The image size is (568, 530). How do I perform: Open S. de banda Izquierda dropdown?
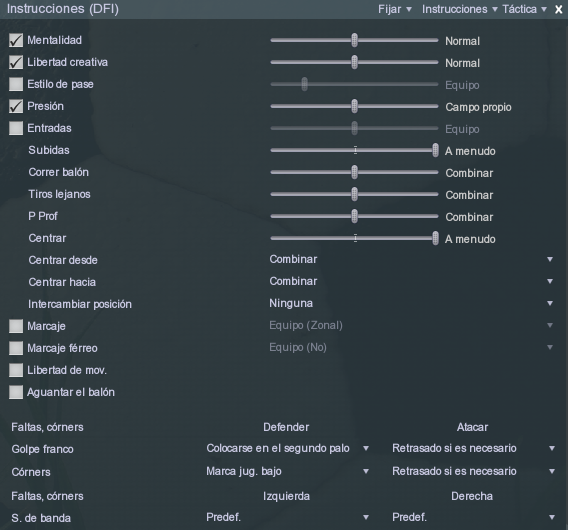tap(288, 517)
